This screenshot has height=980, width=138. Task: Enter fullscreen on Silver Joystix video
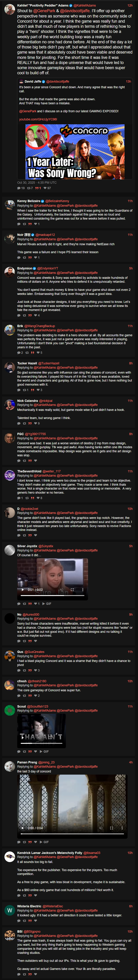pos(72,590)
